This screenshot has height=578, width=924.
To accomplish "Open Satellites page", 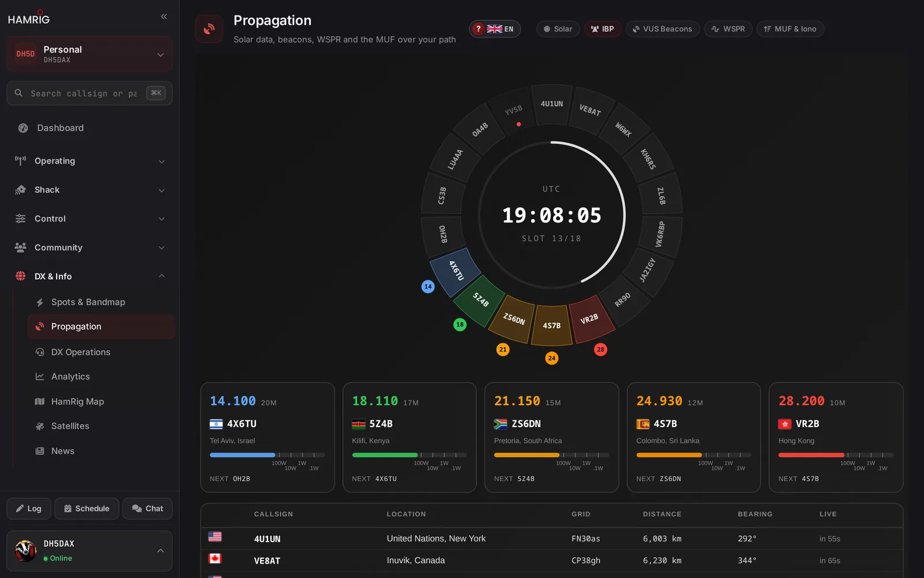I will [101, 426].
